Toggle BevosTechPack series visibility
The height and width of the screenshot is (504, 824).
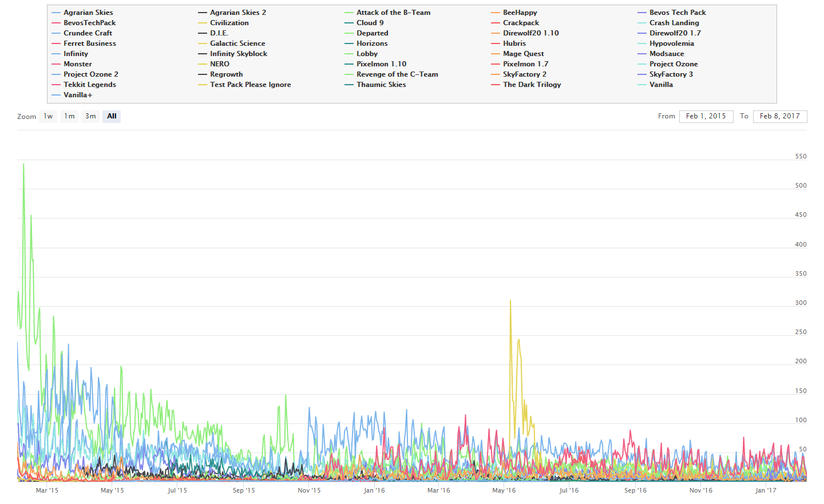pos(84,23)
